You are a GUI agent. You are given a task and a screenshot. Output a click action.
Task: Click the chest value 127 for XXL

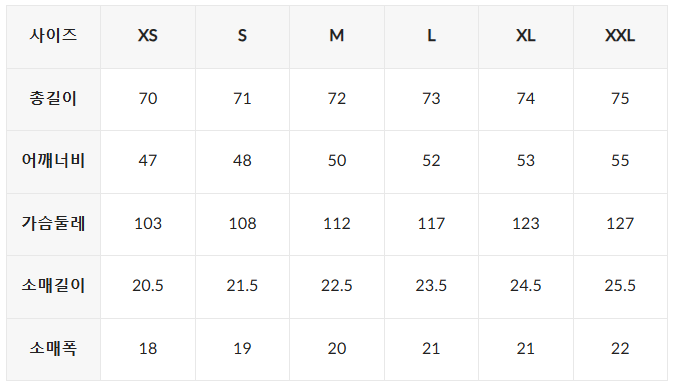coord(620,223)
